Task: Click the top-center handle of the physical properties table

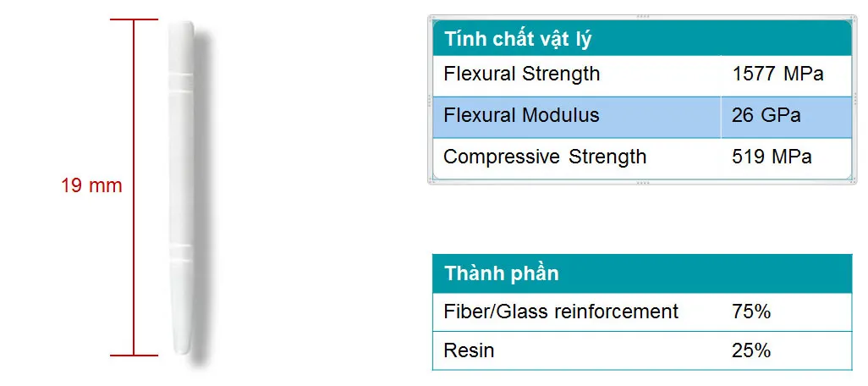Action: tap(642, 16)
